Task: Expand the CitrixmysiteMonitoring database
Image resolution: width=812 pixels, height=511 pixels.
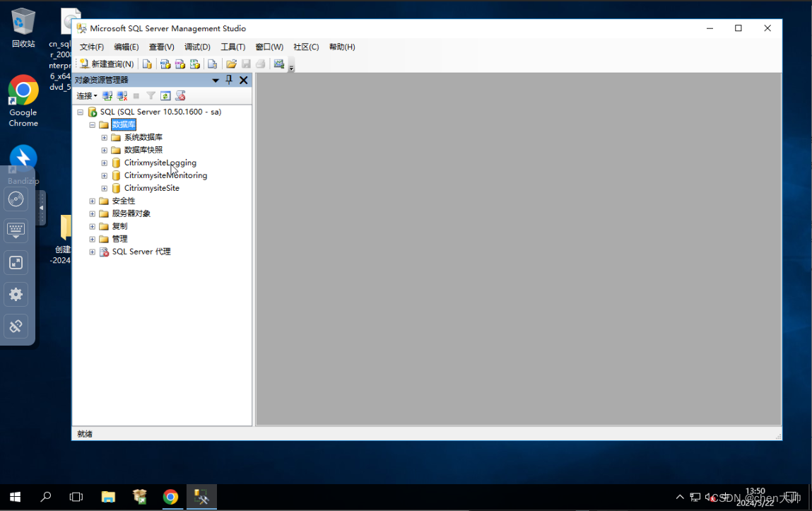Action: [x=104, y=175]
